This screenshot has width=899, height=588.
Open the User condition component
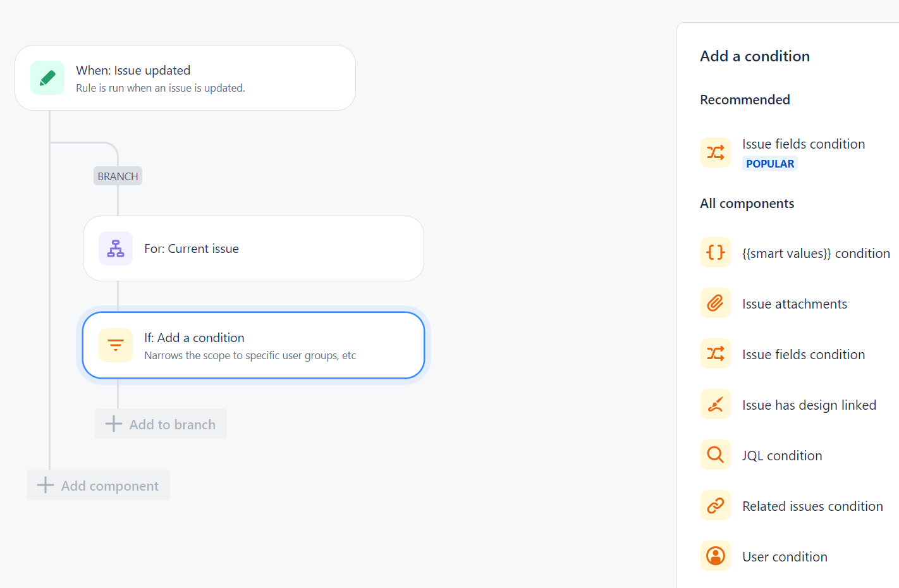785,556
